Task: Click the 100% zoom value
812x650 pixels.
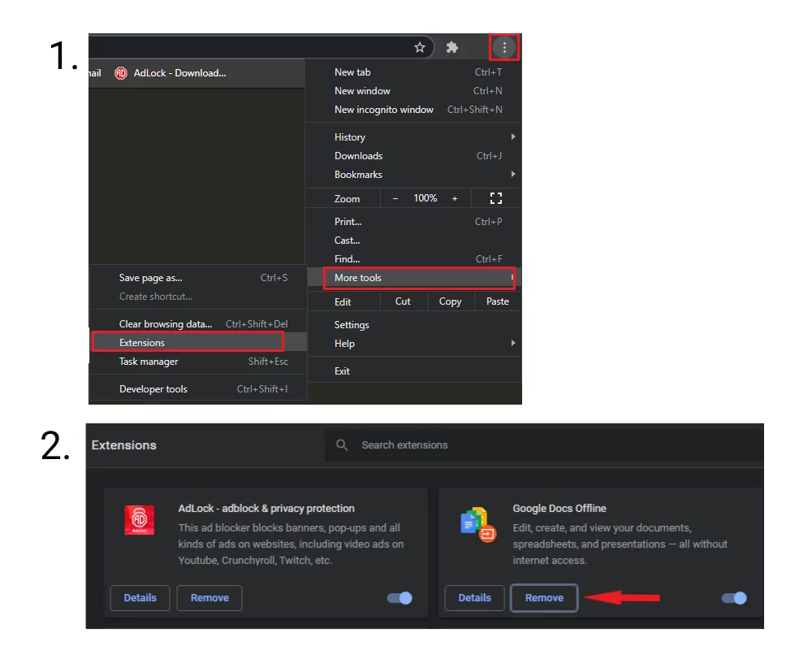Action: 425,198
